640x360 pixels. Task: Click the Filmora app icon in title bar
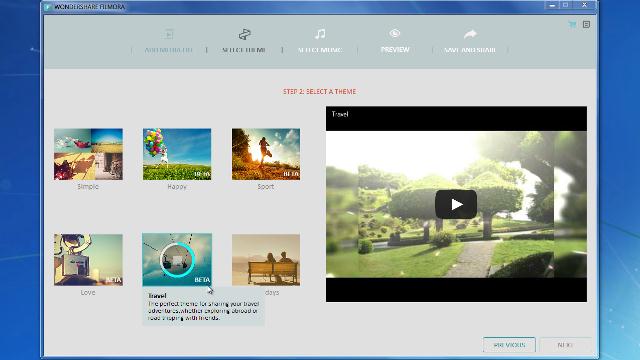(48, 7)
